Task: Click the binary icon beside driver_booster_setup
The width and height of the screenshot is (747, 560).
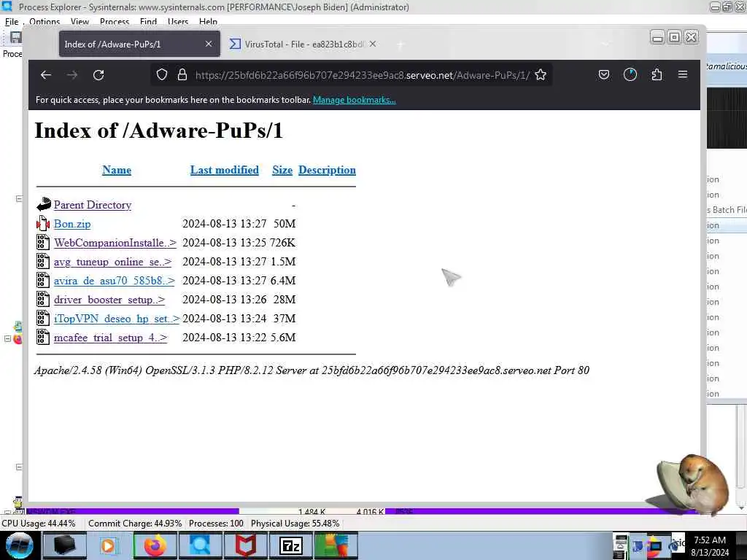Action: click(43, 299)
